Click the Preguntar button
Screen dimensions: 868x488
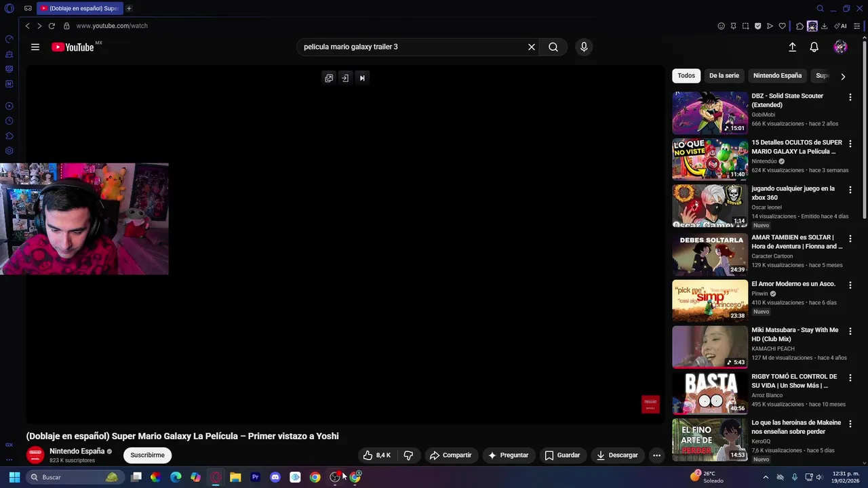coord(508,455)
